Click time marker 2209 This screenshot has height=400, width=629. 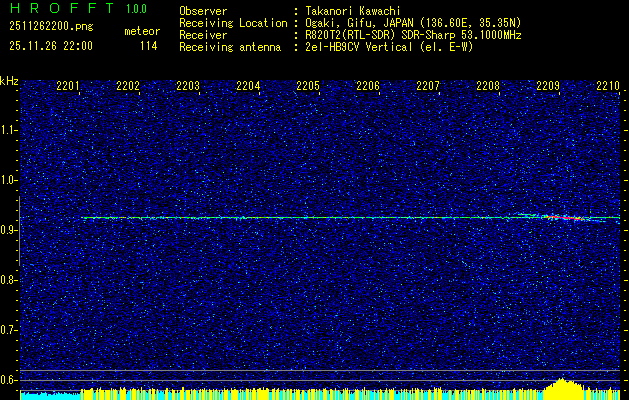click(548, 85)
